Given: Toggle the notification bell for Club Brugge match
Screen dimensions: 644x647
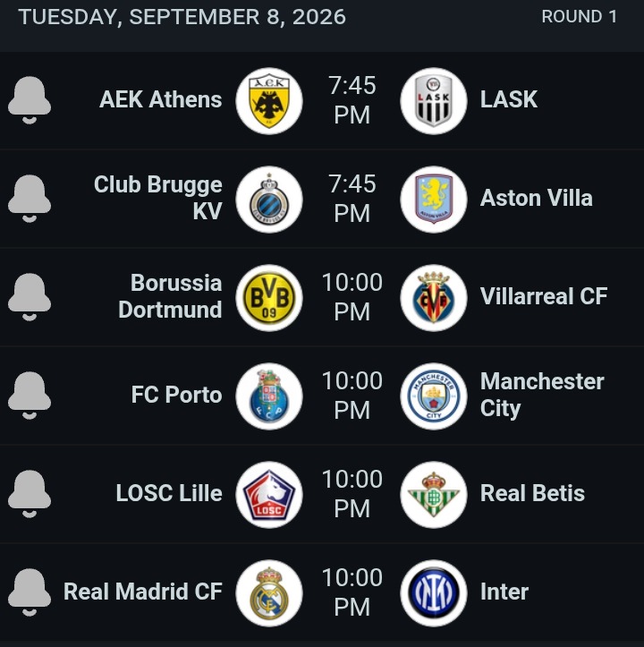Looking at the screenshot, I should [30, 199].
